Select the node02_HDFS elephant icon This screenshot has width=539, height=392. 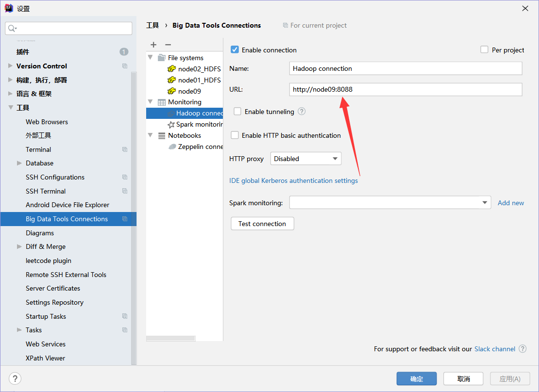click(171, 69)
